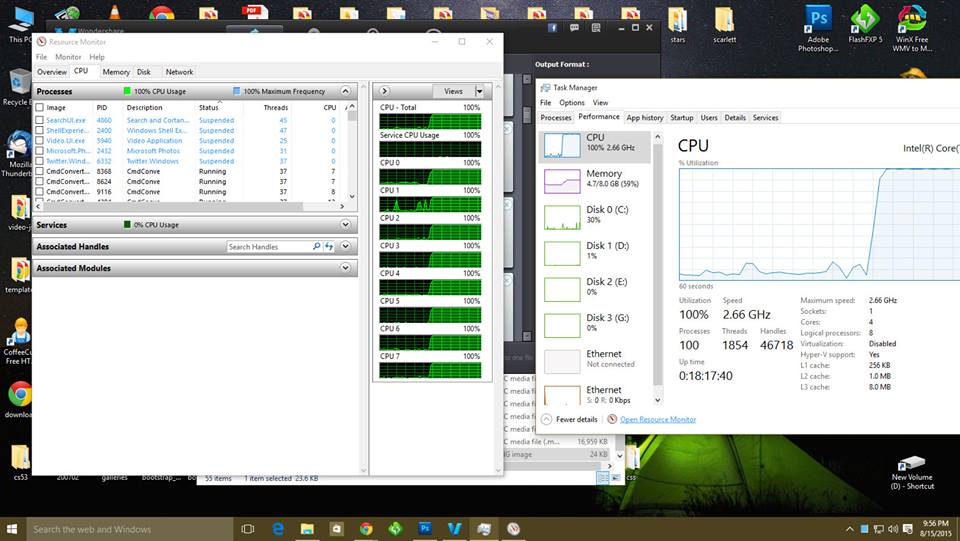Click the refresh icon in Associated Handles

pos(329,247)
